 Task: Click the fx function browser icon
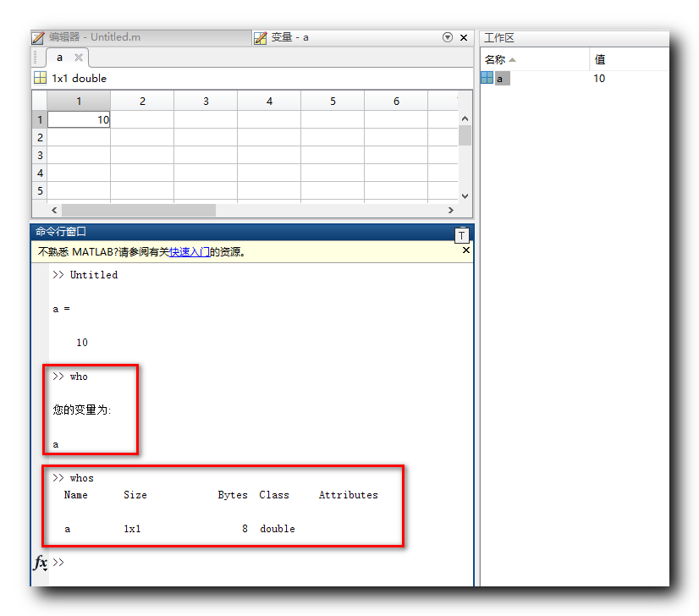click(x=40, y=563)
